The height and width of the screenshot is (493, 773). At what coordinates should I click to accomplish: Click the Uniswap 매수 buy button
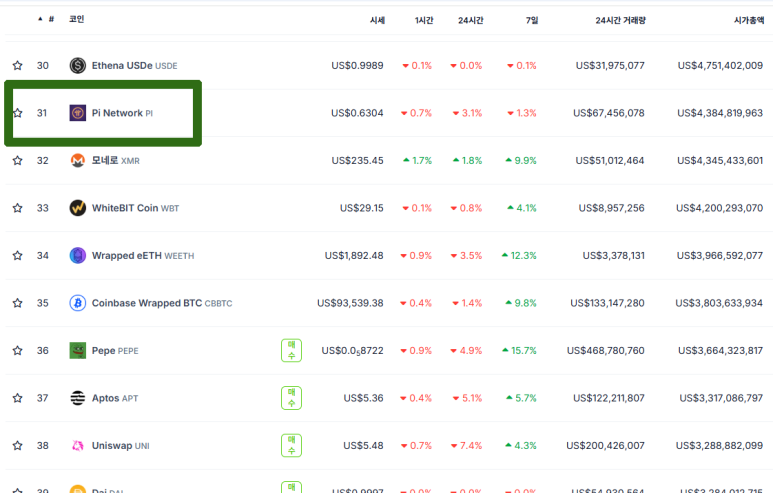pos(291,446)
